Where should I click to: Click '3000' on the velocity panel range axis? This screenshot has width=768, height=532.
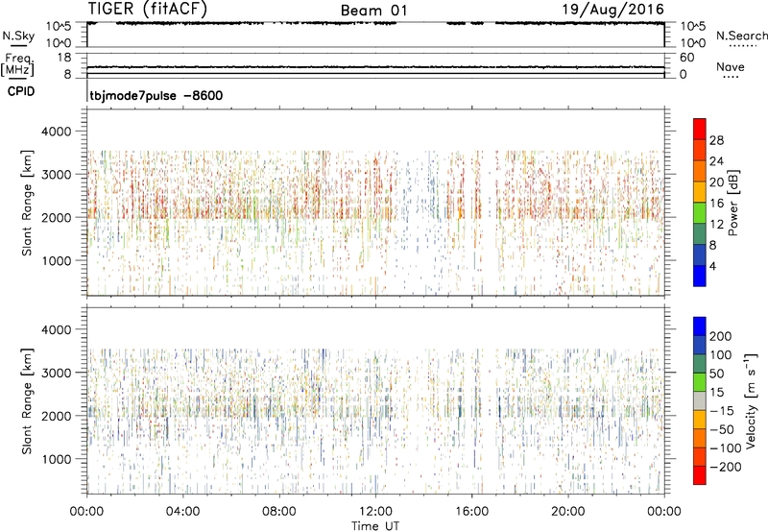click(57, 374)
